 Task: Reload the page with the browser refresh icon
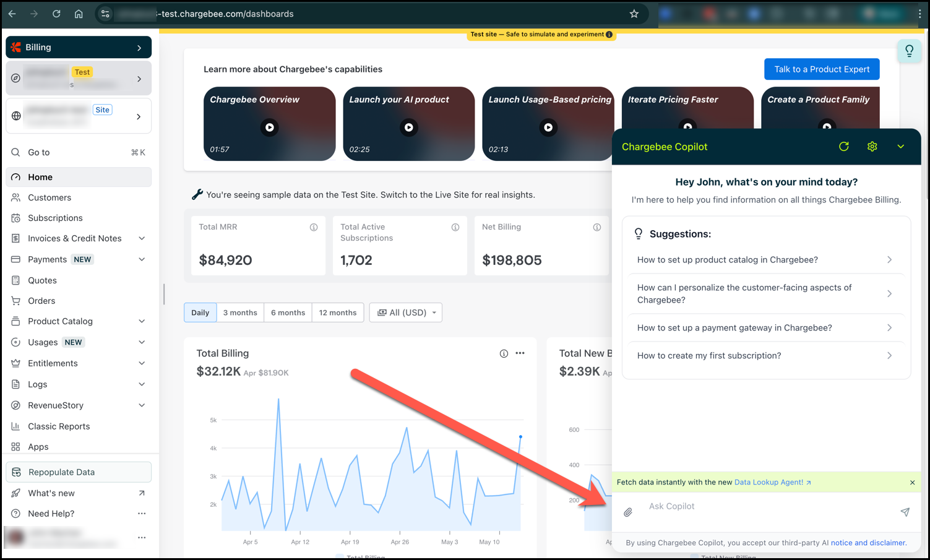click(56, 14)
